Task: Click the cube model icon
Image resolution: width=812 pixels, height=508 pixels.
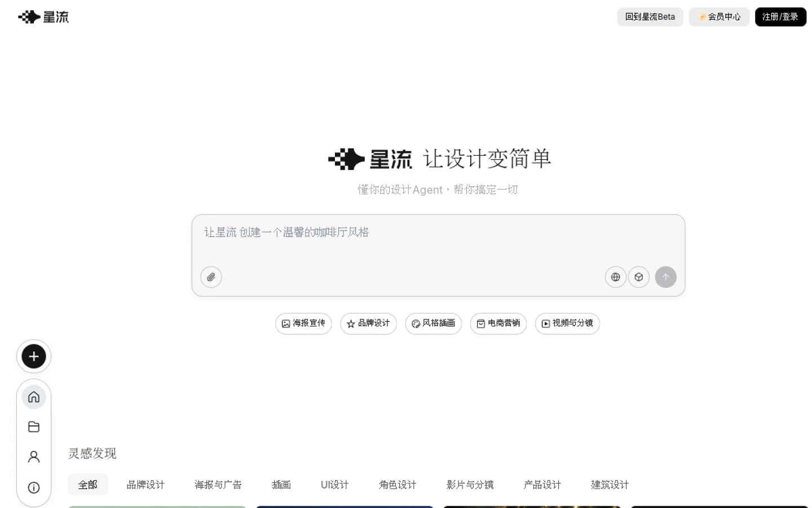Action: coord(639,277)
